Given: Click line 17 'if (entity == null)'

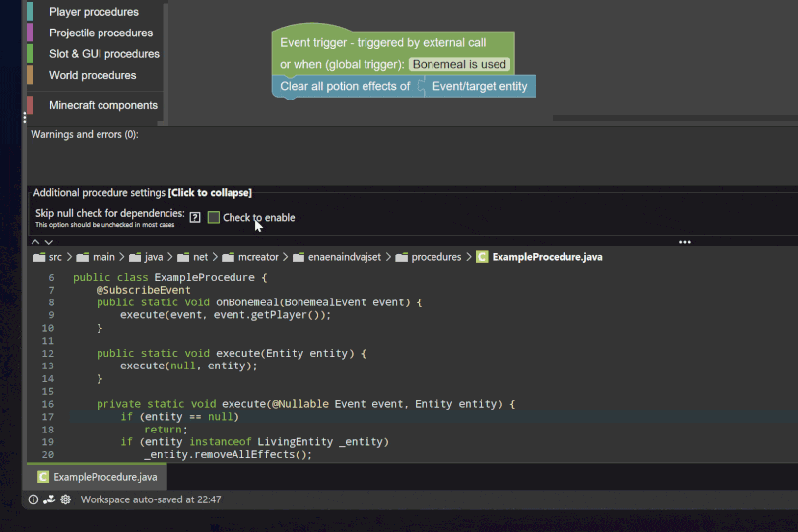Looking at the screenshot, I should [x=179, y=417].
